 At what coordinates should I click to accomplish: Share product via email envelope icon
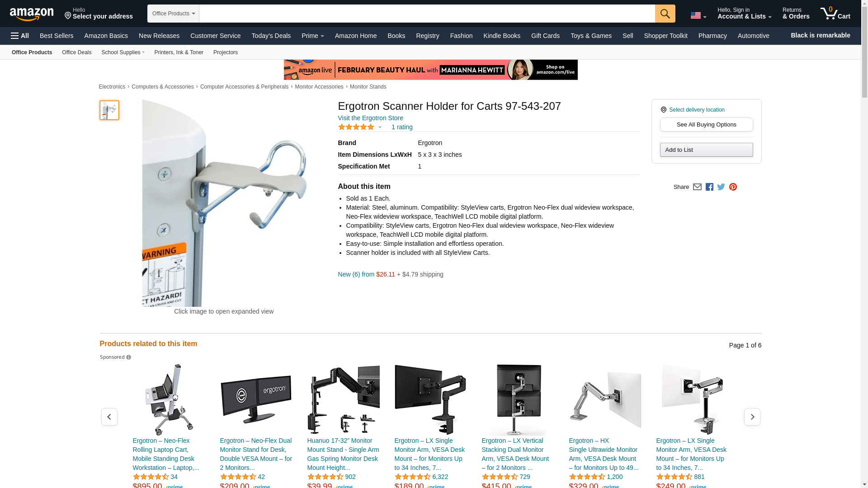pyautogui.click(x=697, y=187)
